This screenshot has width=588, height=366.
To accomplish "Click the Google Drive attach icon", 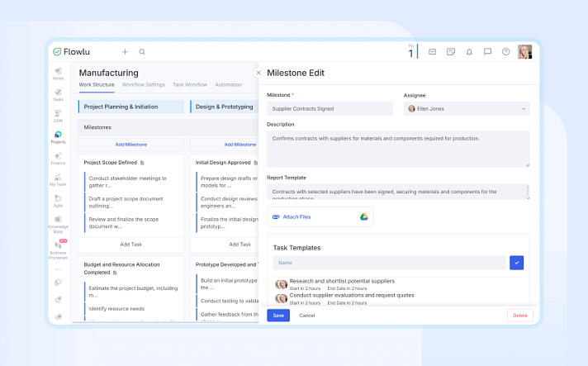I will point(363,216).
